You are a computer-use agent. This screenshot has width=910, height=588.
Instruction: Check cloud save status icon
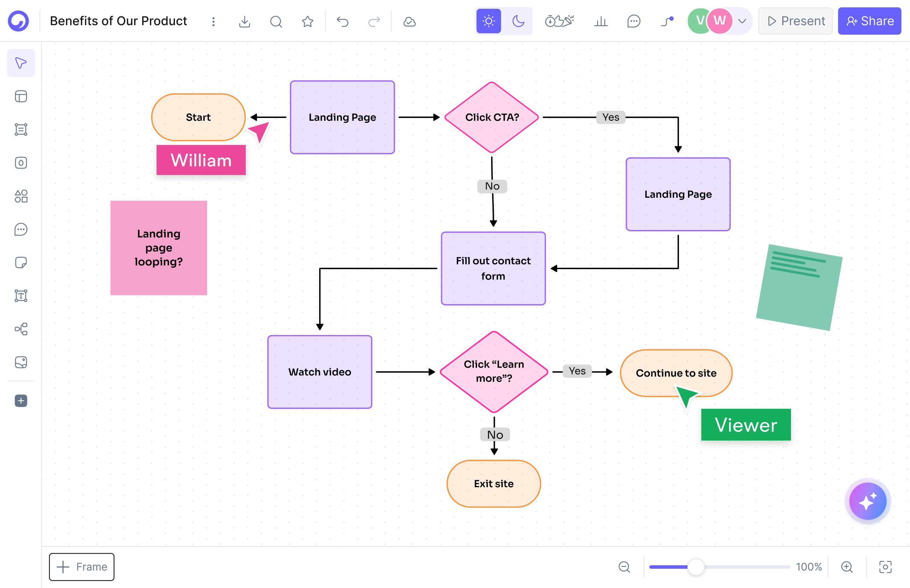pos(409,21)
